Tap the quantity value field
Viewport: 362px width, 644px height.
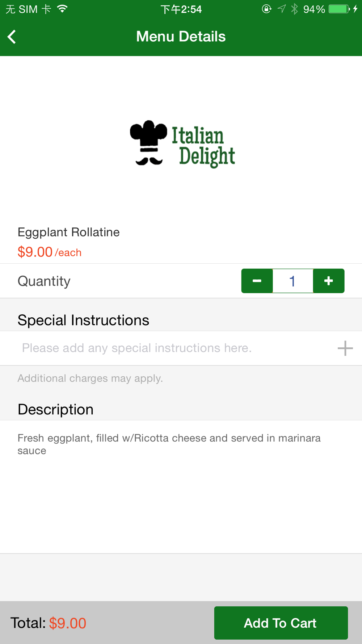pos(292,281)
